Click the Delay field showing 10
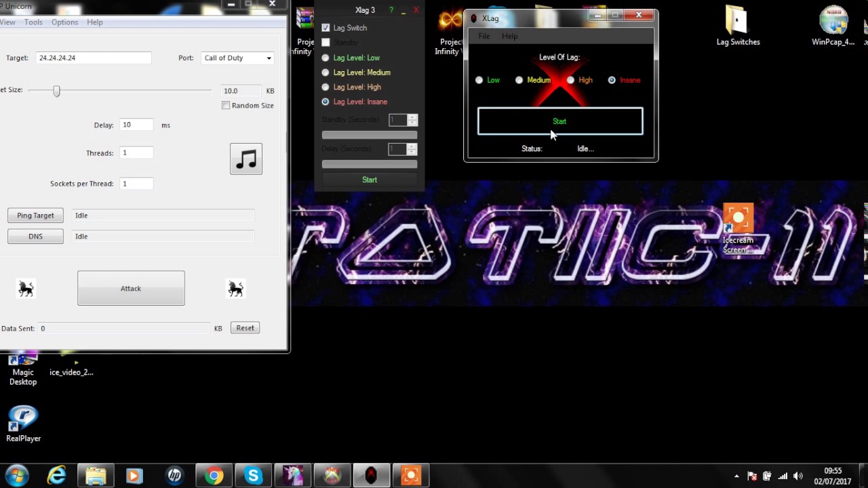Image resolution: width=868 pixels, height=488 pixels. click(x=136, y=125)
